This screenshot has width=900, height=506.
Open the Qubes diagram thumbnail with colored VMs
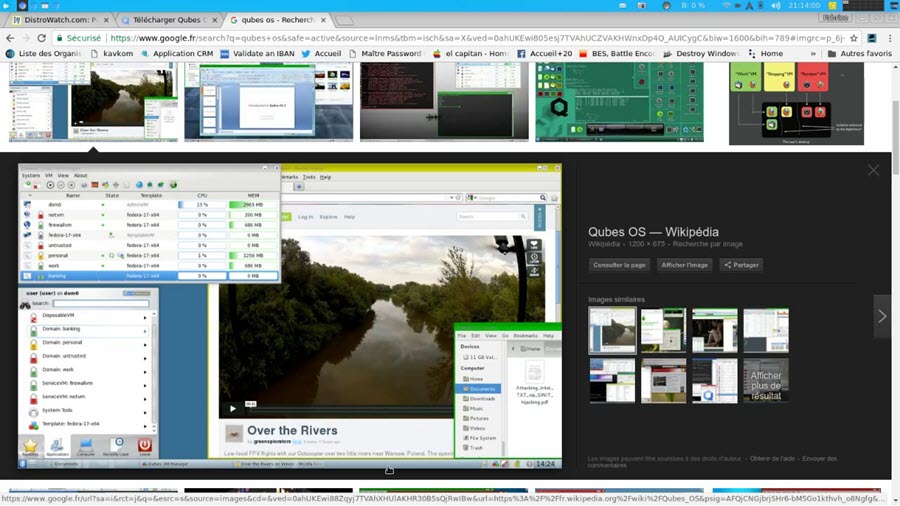click(x=796, y=103)
